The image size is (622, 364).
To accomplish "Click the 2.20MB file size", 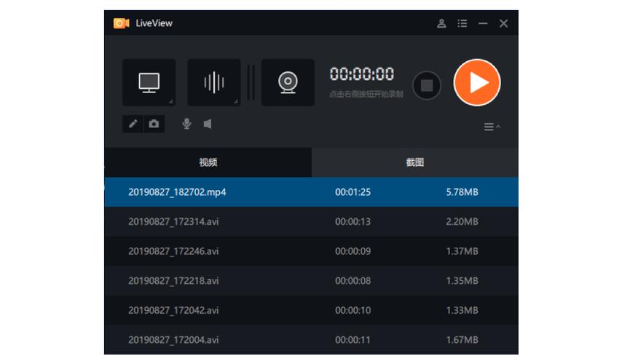I will click(x=462, y=221).
